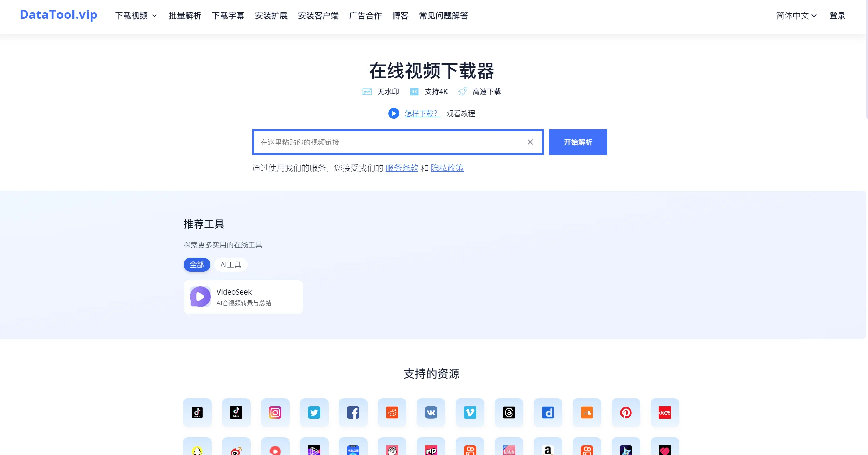Click the 登录 login link
The image size is (868, 455).
pyautogui.click(x=837, y=16)
